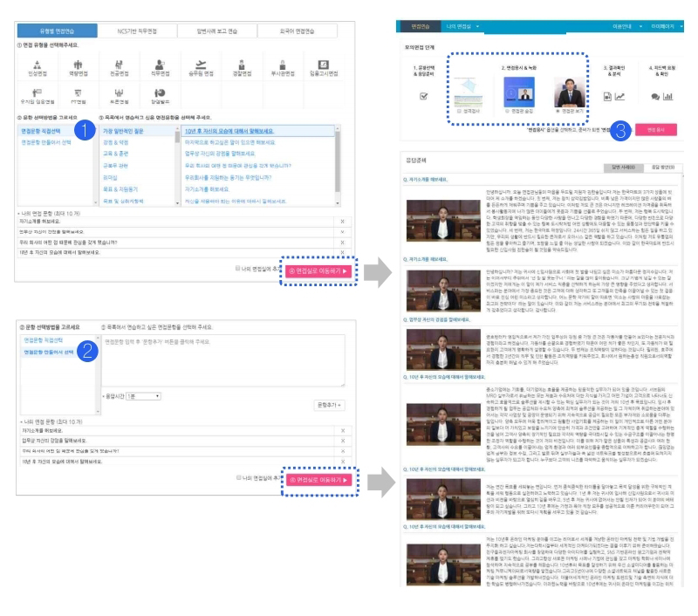Screen dimensions: 698x616
Task: Choose the 강점 & 약점 category
Action: coord(116,142)
